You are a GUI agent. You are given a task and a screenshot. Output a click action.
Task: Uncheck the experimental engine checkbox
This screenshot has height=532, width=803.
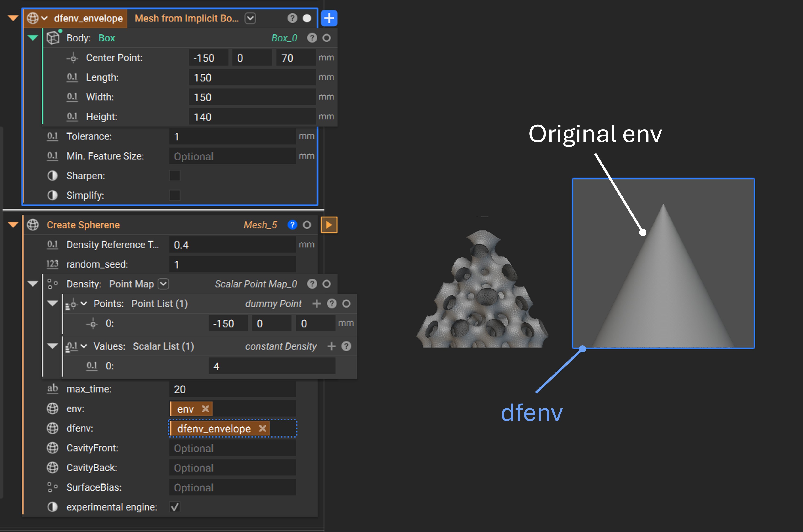click(175, 507)
